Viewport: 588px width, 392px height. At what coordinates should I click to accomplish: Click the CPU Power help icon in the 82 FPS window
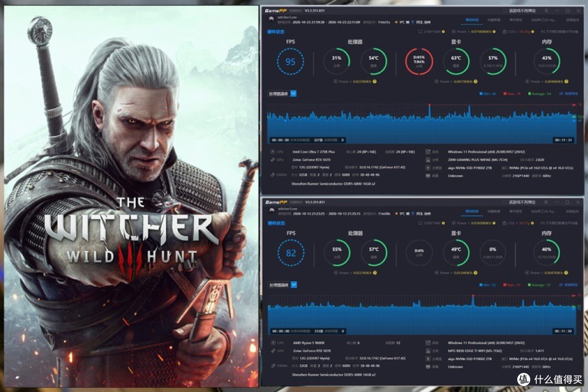(375, 273)
